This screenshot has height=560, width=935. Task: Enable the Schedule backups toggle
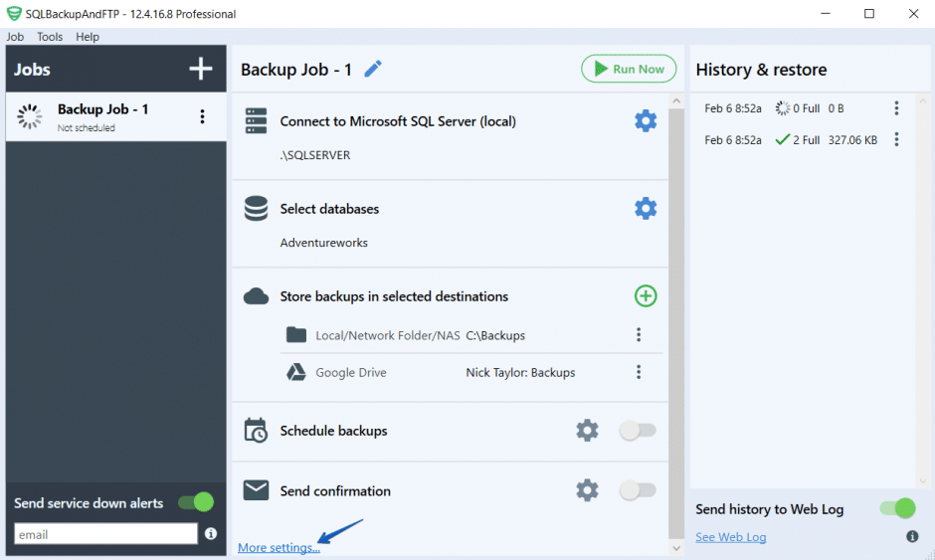click(x=638, y=431)
